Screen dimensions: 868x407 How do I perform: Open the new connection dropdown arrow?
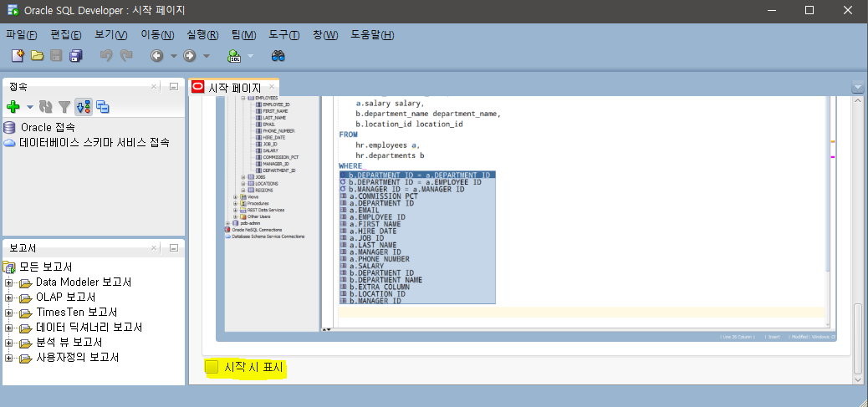pyautogui.click(x=30, y=107)
